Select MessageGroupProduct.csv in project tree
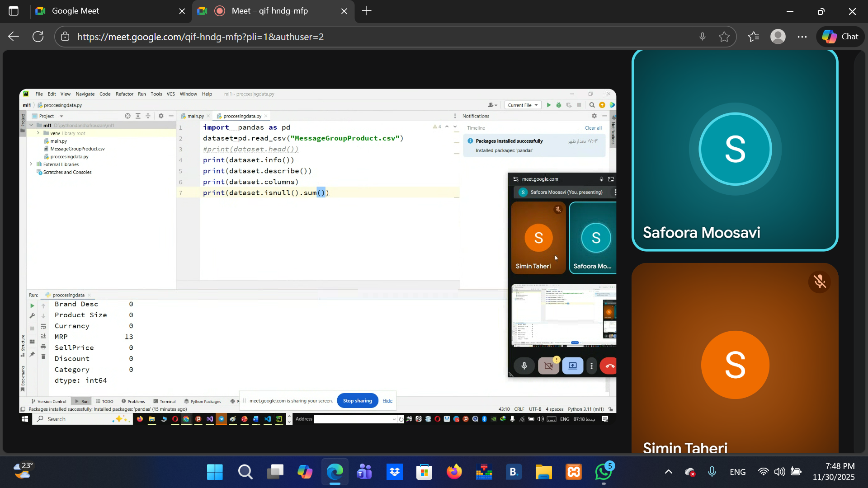The image size is (868, 488). (x=77, y=149)
